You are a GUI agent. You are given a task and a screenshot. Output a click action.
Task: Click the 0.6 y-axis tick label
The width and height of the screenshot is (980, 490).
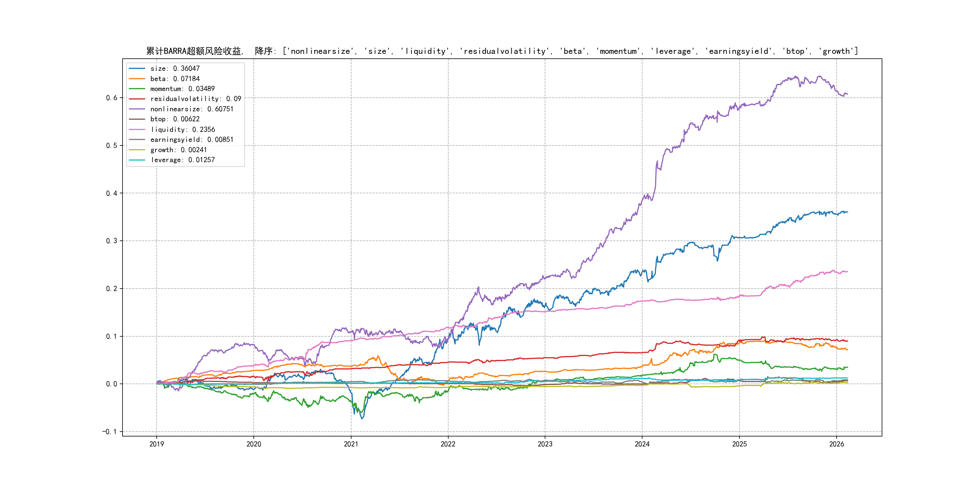pyautogui.click(x=112, y=98)
